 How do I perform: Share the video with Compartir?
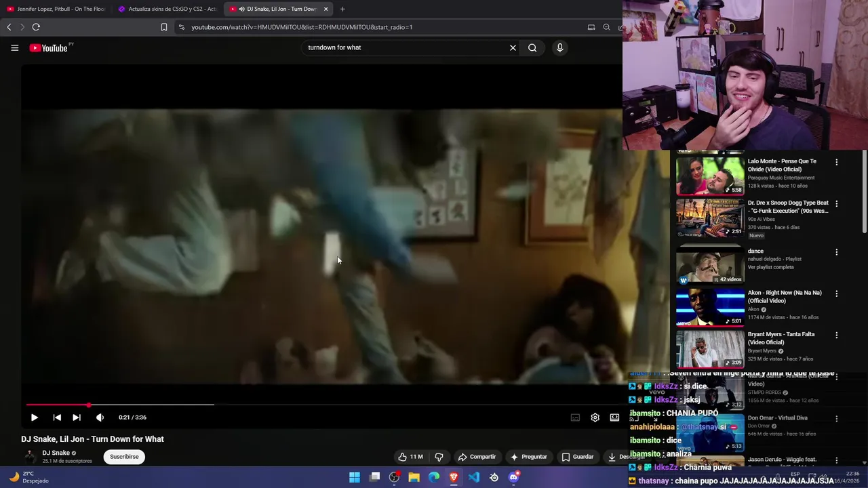477,457
